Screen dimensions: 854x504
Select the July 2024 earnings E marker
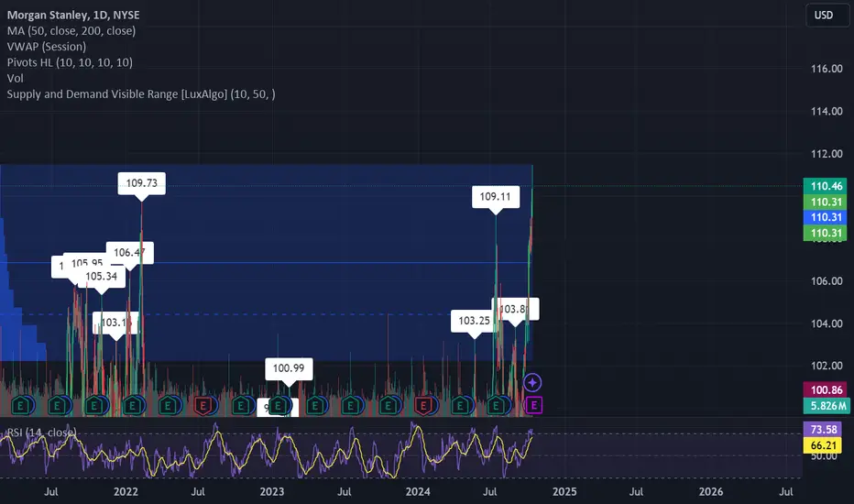pos(496,405)
